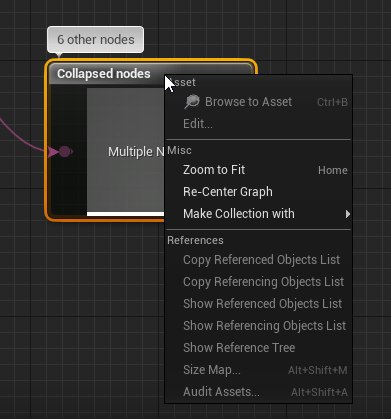This screenshot has width=391, height=419.
Task: Expand the Make Collection with arrow
Action: click(348, 214)
